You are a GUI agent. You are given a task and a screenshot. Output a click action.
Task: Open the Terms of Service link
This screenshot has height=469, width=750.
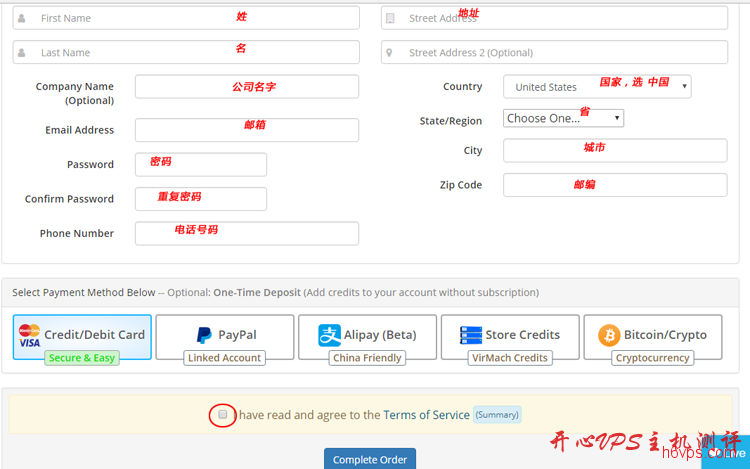click(426, 415)
